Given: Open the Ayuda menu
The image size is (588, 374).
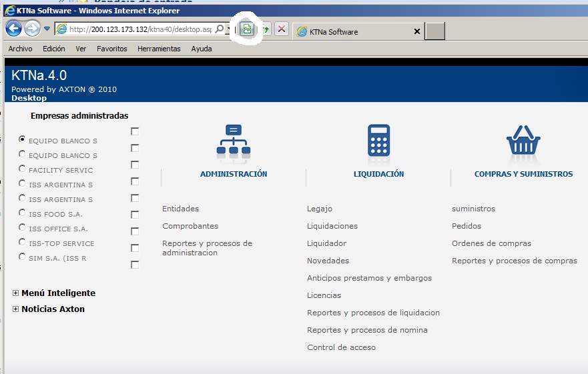Looking at the screenshot, I should 202,49.
